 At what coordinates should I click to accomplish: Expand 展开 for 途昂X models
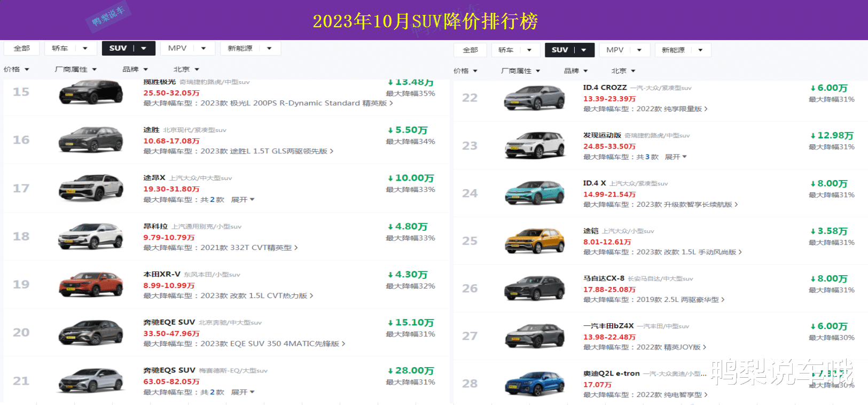point(243,199)
